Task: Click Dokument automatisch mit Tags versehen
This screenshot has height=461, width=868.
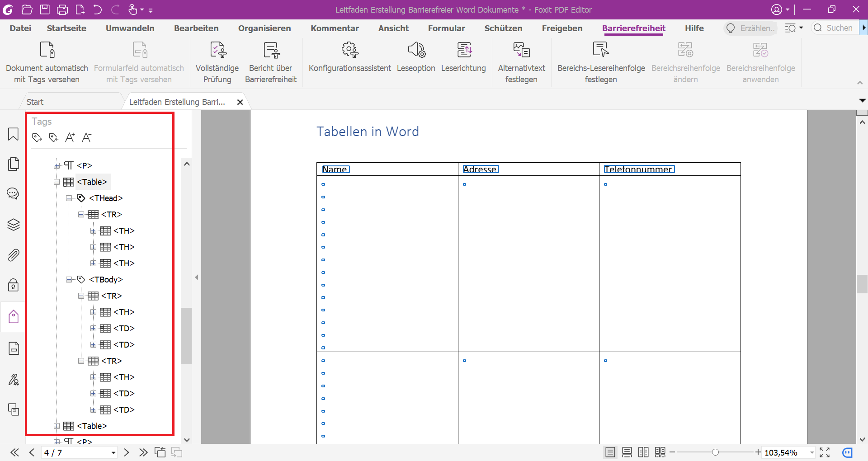Action: (x=47, y=62)
